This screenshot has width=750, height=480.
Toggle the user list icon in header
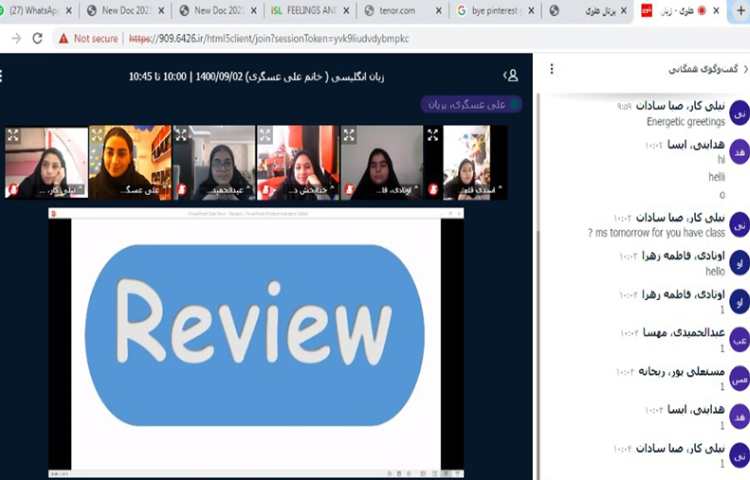click(x=511, y=76)
